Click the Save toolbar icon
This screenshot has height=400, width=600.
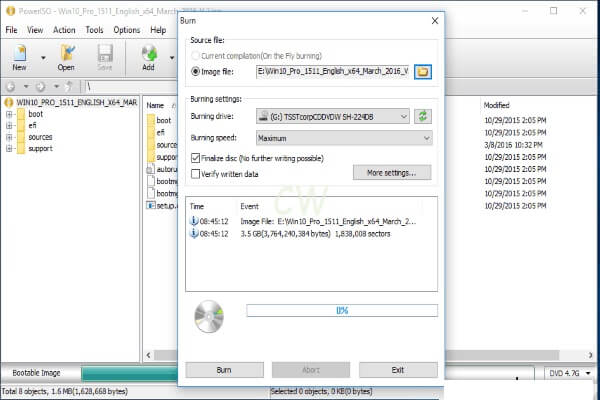(105, 53)
